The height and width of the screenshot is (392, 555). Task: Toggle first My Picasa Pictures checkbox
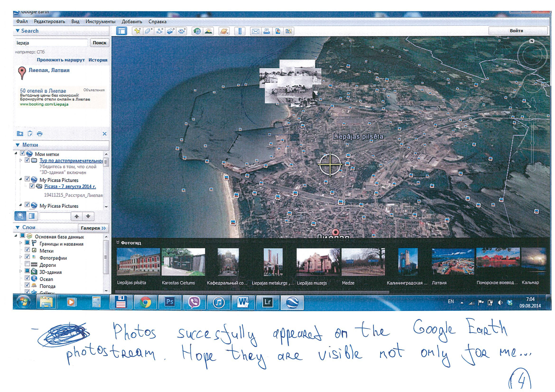click(27, 179)
